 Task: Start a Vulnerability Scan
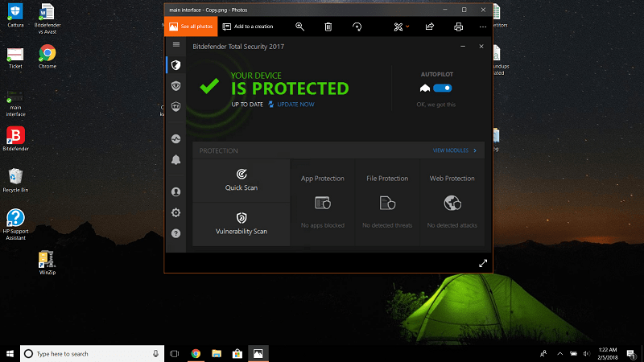coord(242,224)
